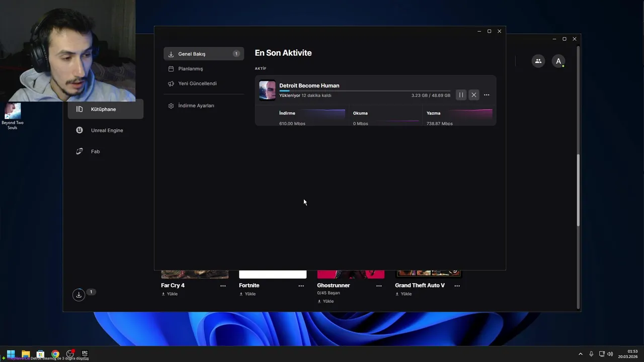
Task: Open options menu for Grand Theft Auto V
Action: tap(457, 286)
